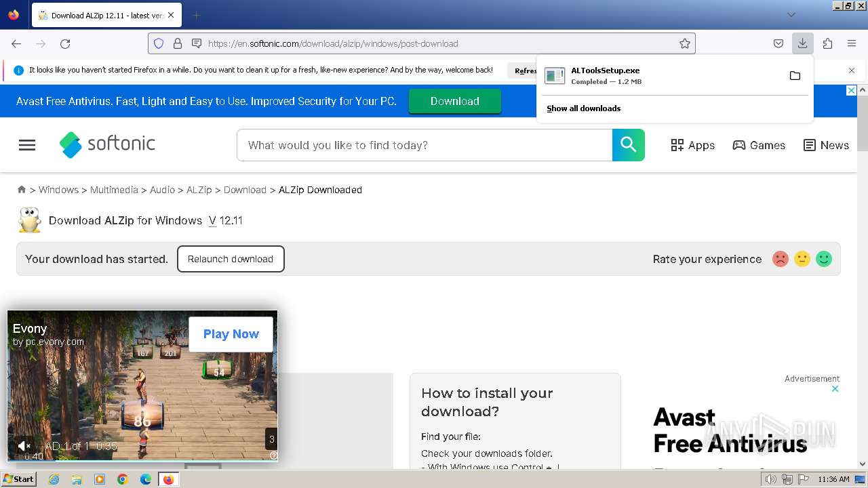Bookmark this page with the star icon
868x488 pixels.
[x=685, y=43]
